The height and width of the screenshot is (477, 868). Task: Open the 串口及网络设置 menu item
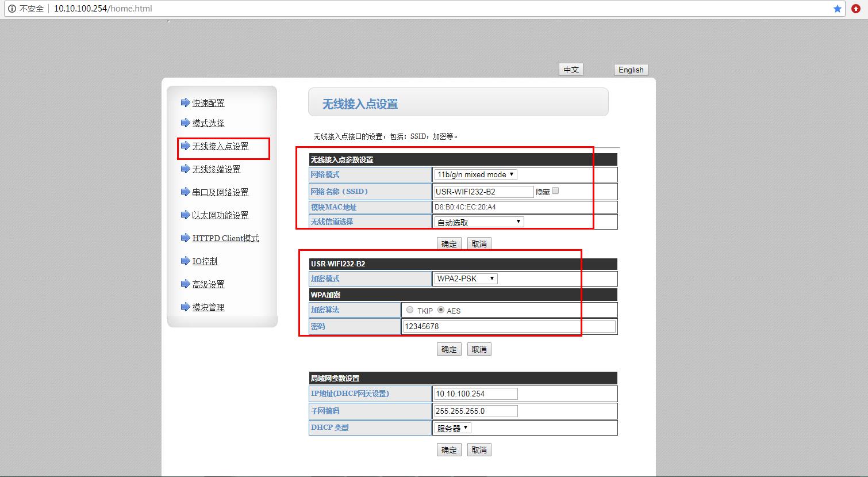220,192
